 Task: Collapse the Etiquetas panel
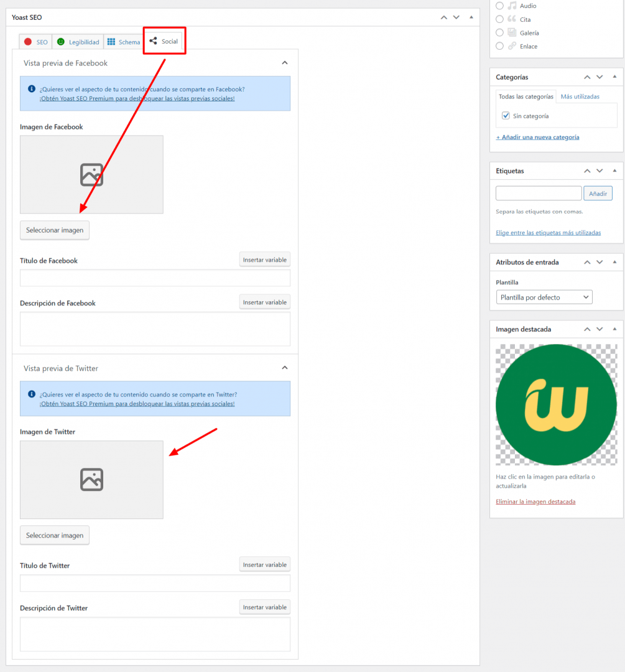pos(614,170)
